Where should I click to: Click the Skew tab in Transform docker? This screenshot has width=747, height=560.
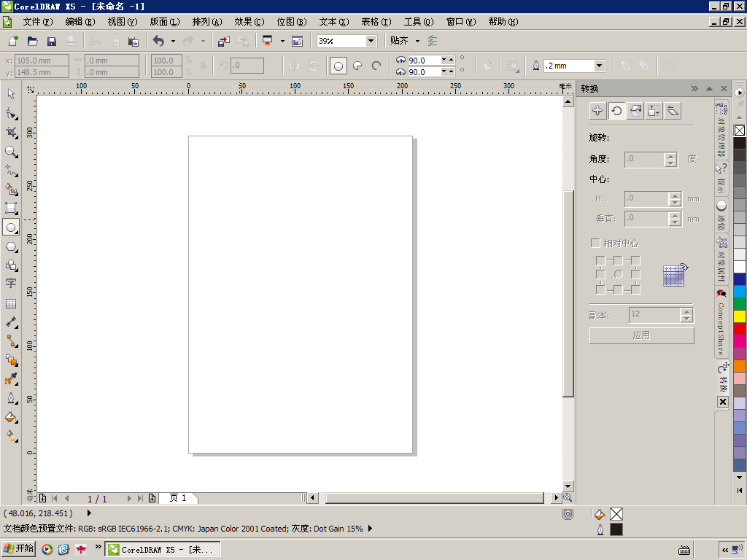point(672,111)
